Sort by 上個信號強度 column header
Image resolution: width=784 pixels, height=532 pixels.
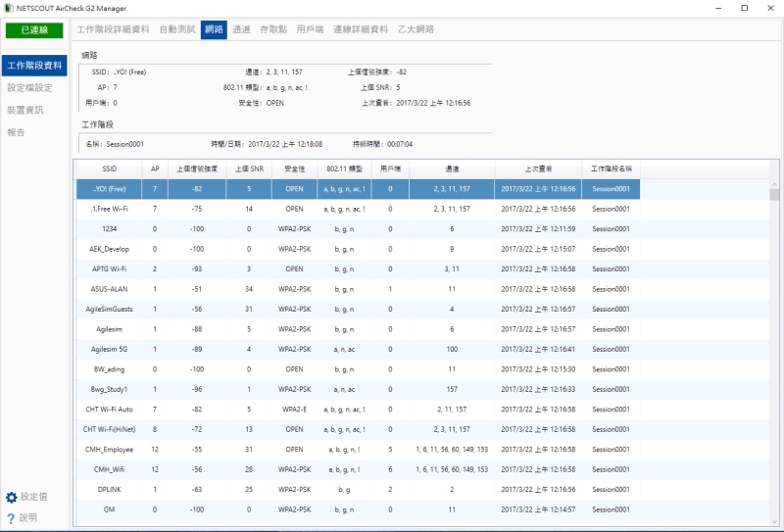[x=196, y=169]
